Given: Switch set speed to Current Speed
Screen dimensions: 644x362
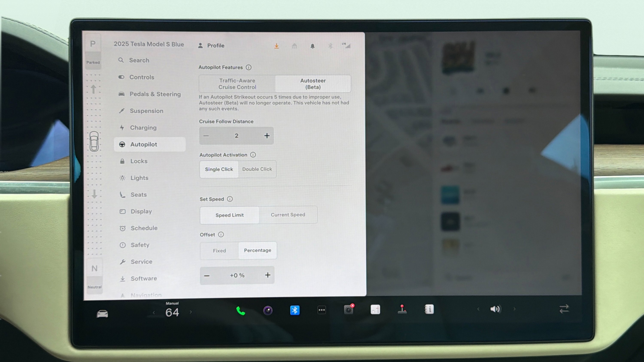Looking at the screenshot, I should [288, 215].
